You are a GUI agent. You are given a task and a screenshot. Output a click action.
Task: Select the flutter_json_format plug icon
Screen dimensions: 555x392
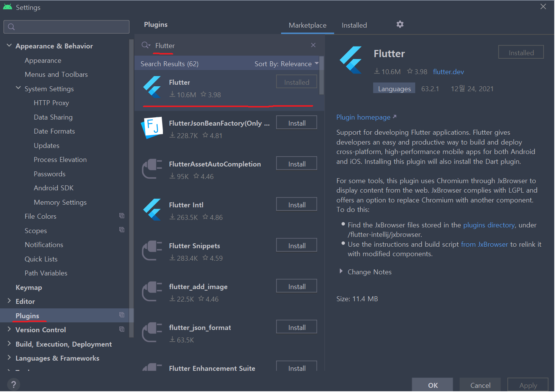(152, 332)
